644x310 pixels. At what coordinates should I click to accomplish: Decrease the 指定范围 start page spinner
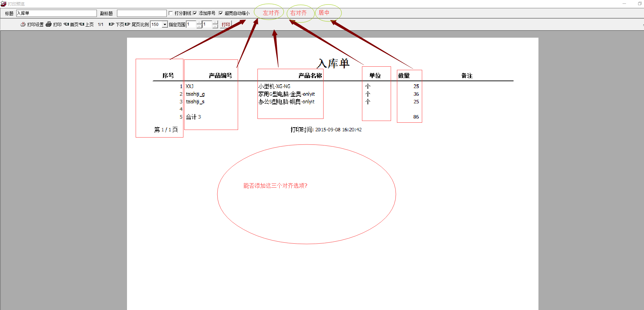199,26
